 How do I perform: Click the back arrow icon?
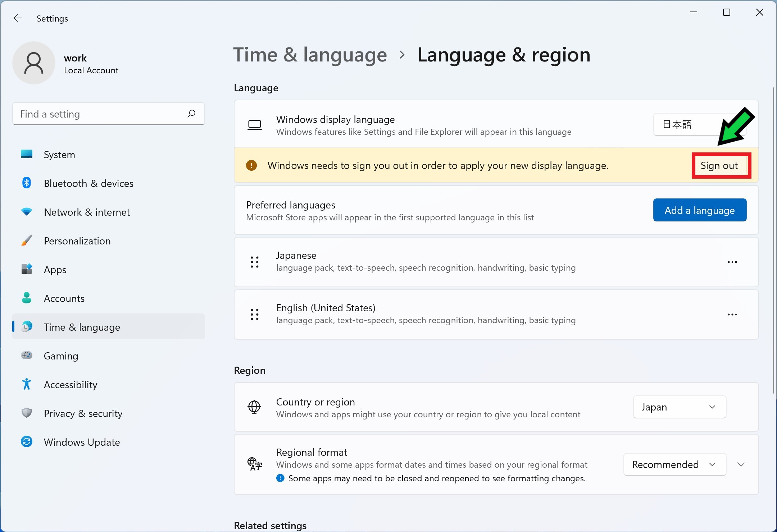(x=18, y=18)
